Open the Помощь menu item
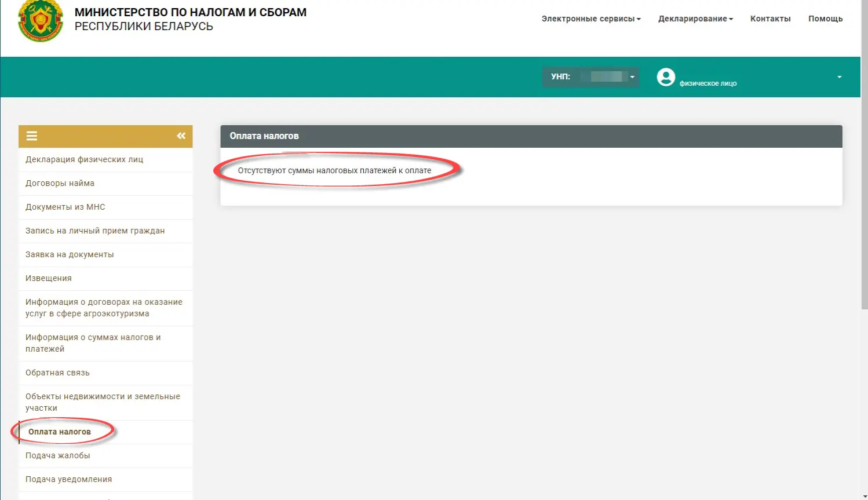This screenshot has width=868, height=500. [x=825, y=19]
